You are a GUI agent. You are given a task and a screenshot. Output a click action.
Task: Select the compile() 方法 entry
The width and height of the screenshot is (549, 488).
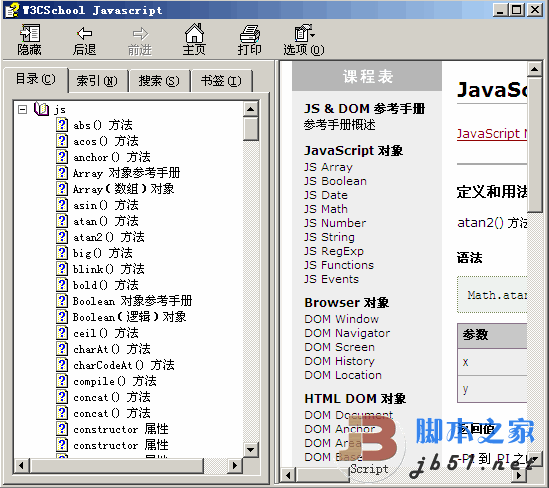(x=114, y=381)
